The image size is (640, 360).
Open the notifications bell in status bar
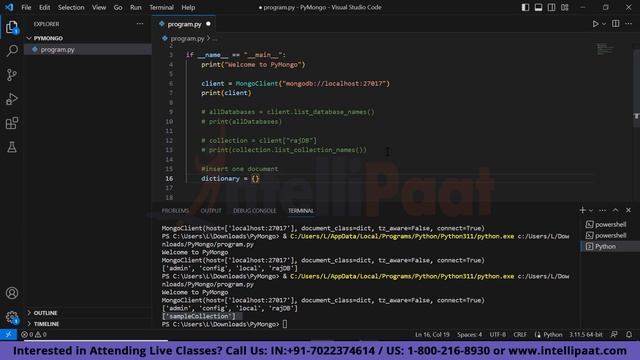click(629, 334)
